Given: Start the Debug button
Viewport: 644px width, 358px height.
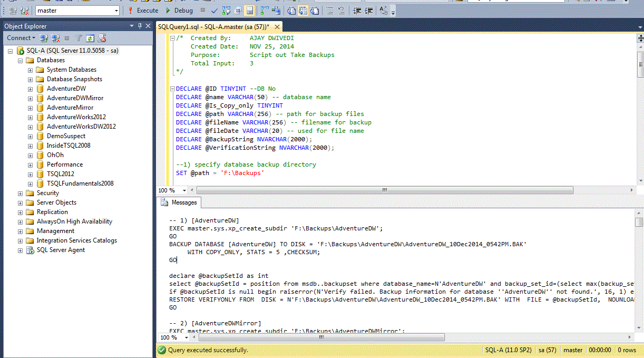Looking at the screenshot, I should [x=179, y=11].
